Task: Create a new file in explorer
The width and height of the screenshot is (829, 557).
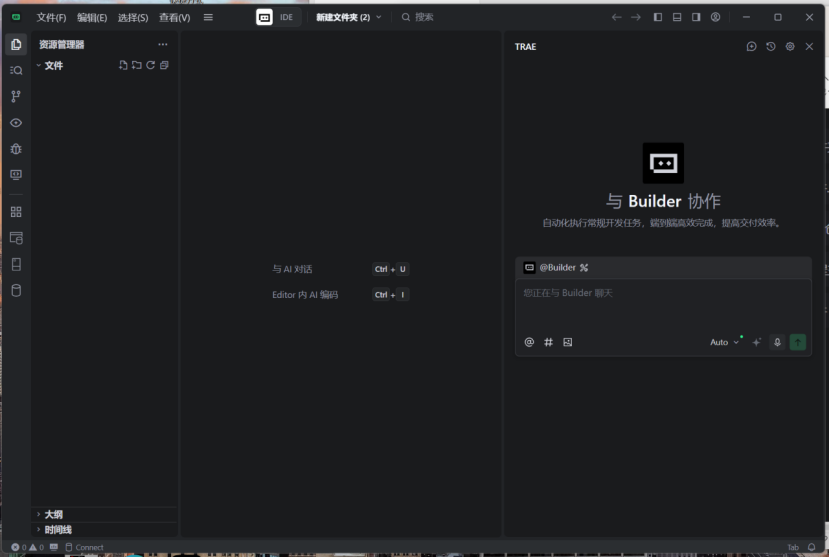Action: click(123, 65)
